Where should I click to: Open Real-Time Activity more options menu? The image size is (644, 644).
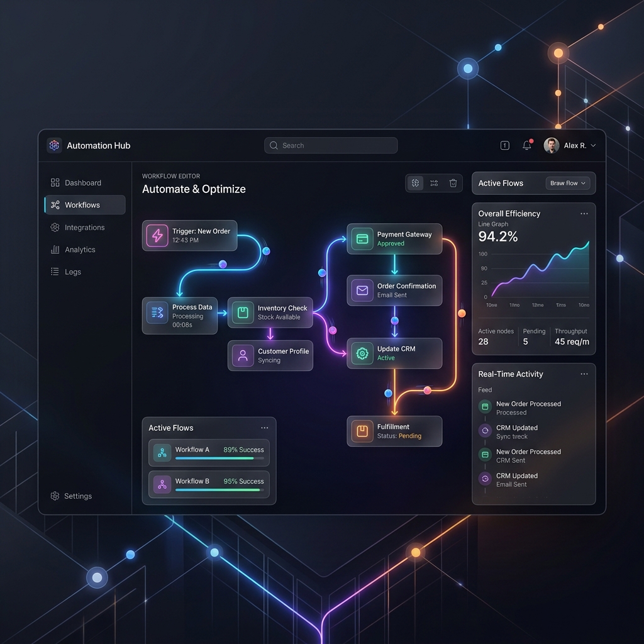584,374
